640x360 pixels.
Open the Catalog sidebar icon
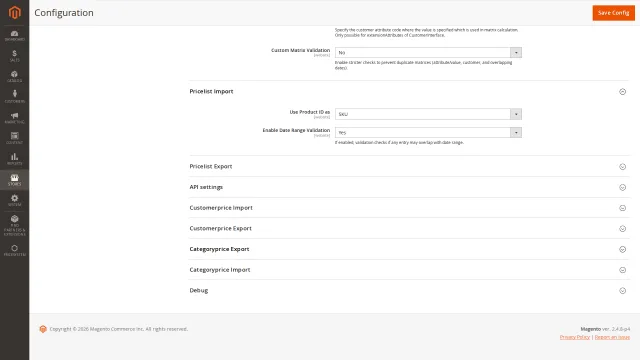click(15, 76)
